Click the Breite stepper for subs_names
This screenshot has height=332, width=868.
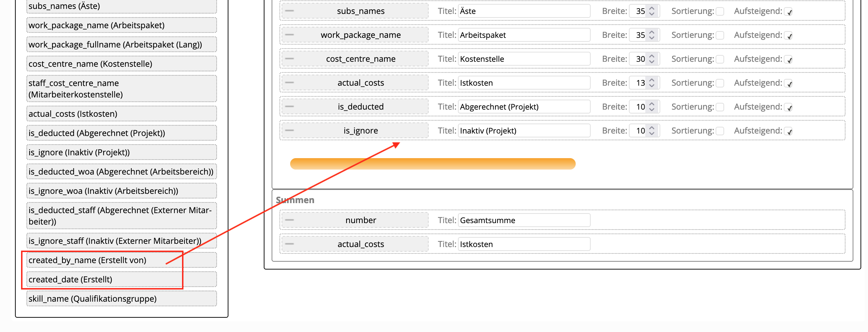coord(652,11)
